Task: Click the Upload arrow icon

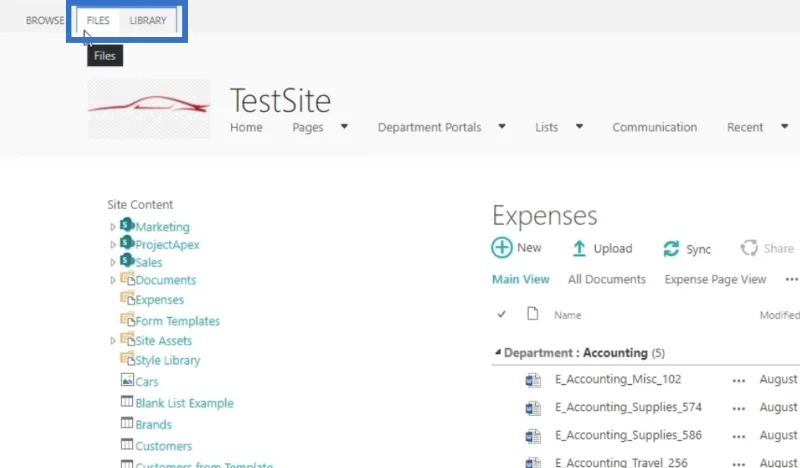Action: tap(579, 249)
